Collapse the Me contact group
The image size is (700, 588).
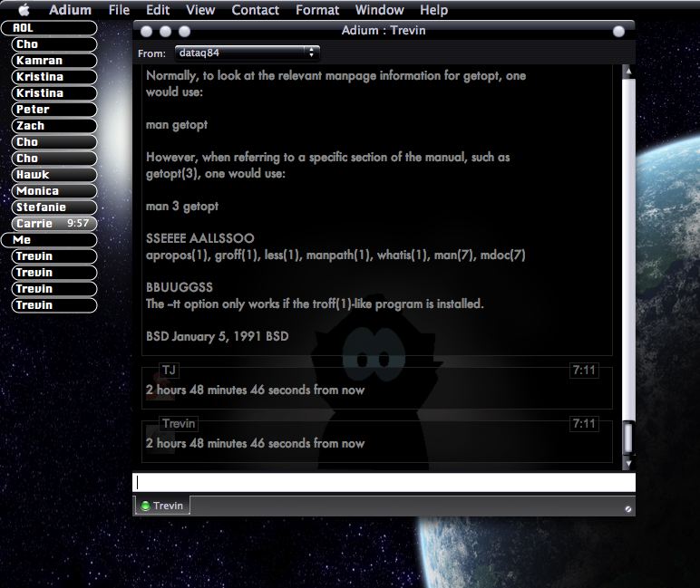coord(49,239)
